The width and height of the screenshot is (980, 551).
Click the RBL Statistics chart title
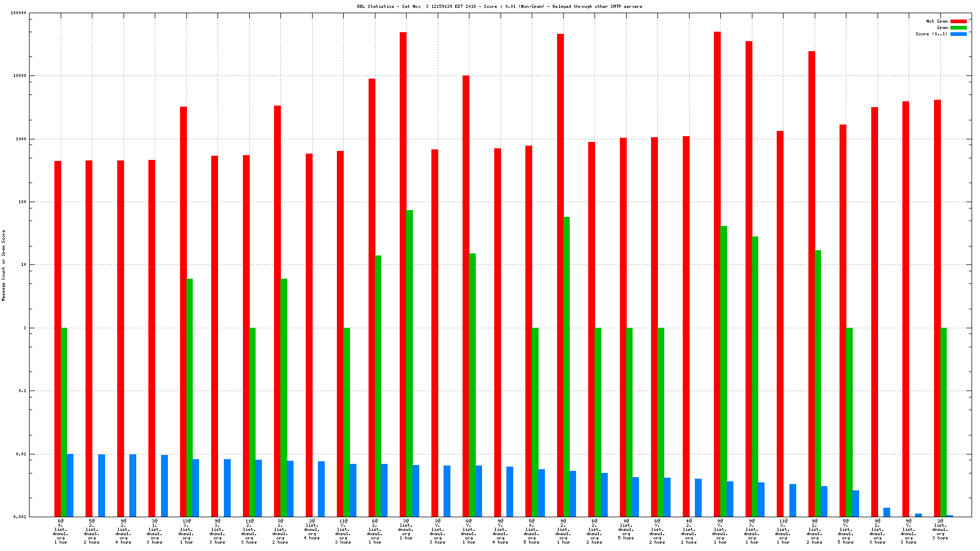point(500,6)
